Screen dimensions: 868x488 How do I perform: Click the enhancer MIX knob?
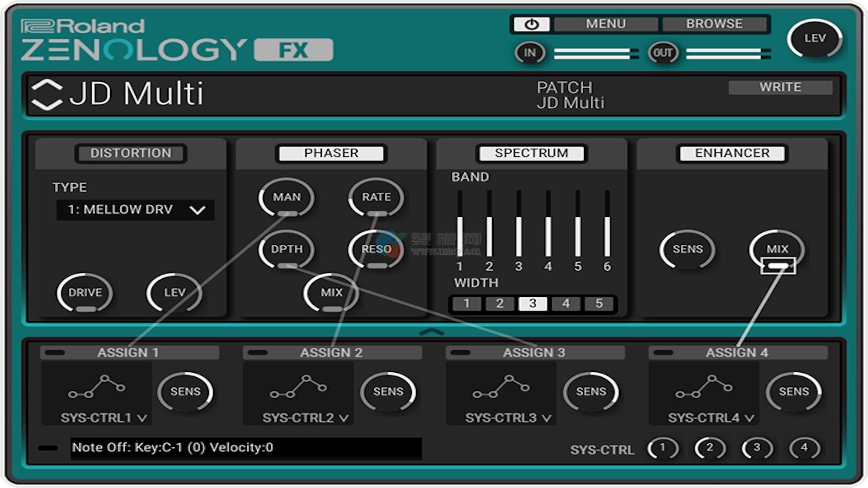click(777, 249)
